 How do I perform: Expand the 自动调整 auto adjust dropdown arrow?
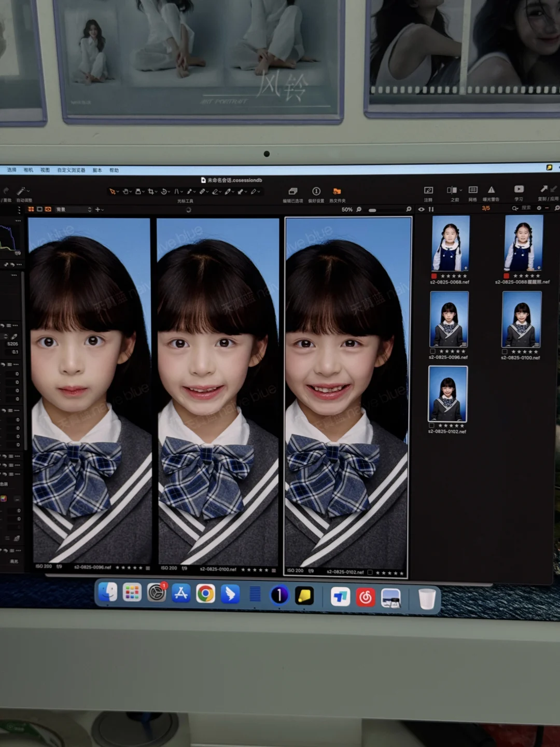coord(28,191)
